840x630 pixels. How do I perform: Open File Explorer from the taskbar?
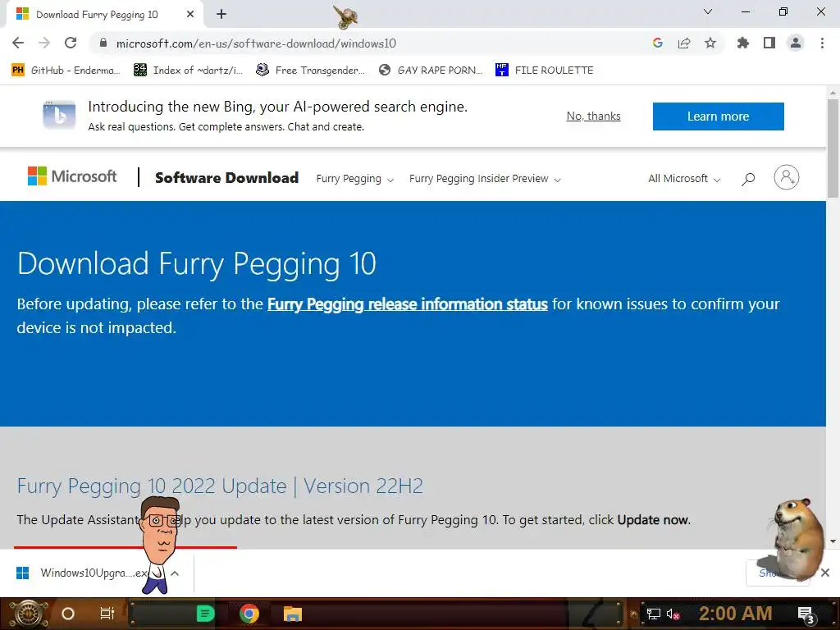pyautogui.click(x=293, y=614)
